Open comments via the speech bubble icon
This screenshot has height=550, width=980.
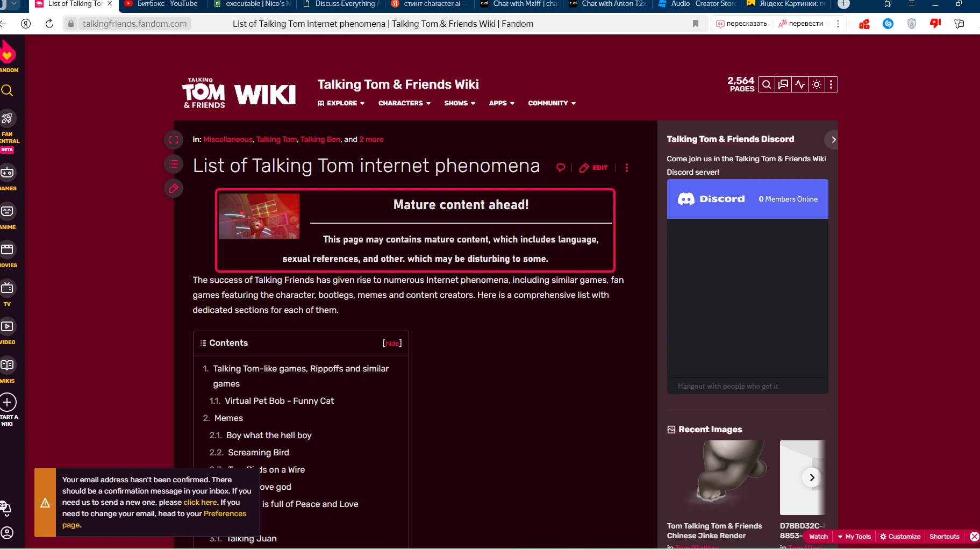click(560, 167)
